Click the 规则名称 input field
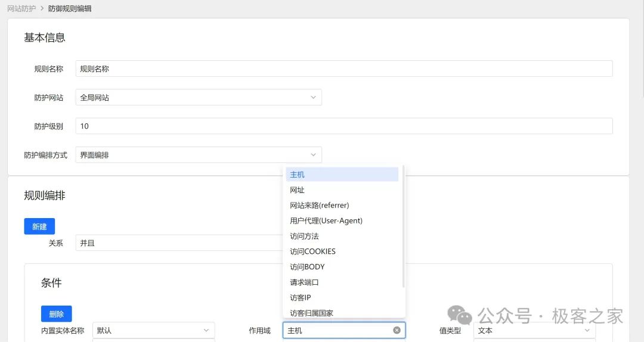Image resolution: width=644 pixels, height=342 pixels. tap(343, 69)
